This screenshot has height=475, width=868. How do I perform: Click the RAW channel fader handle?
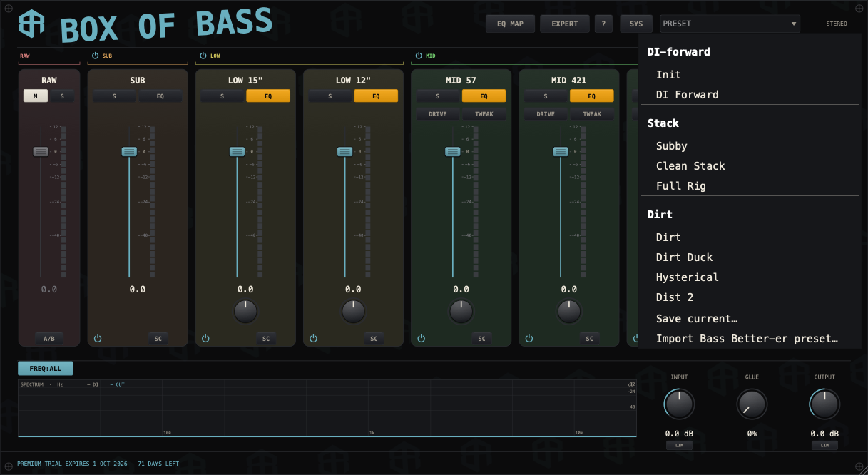tap(41, 151)
